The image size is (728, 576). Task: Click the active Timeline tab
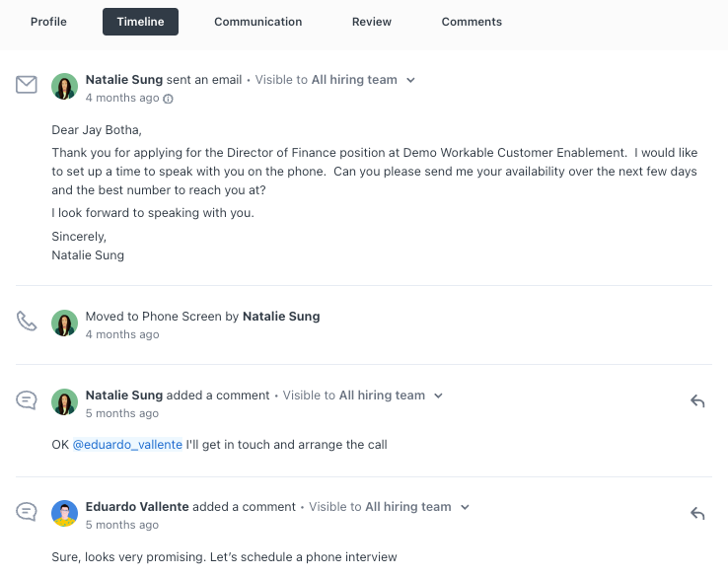[x=140, y=22]
